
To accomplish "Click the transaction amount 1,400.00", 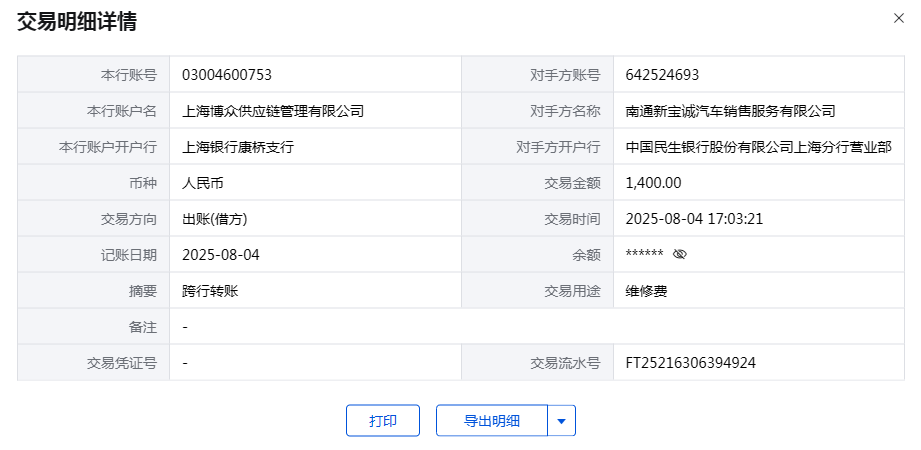I will [653, 183].
